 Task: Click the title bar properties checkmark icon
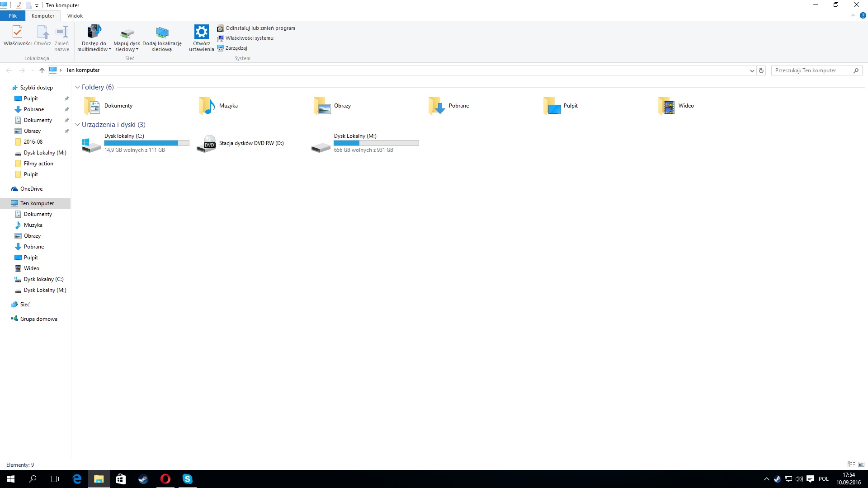[x=19, y=5]
